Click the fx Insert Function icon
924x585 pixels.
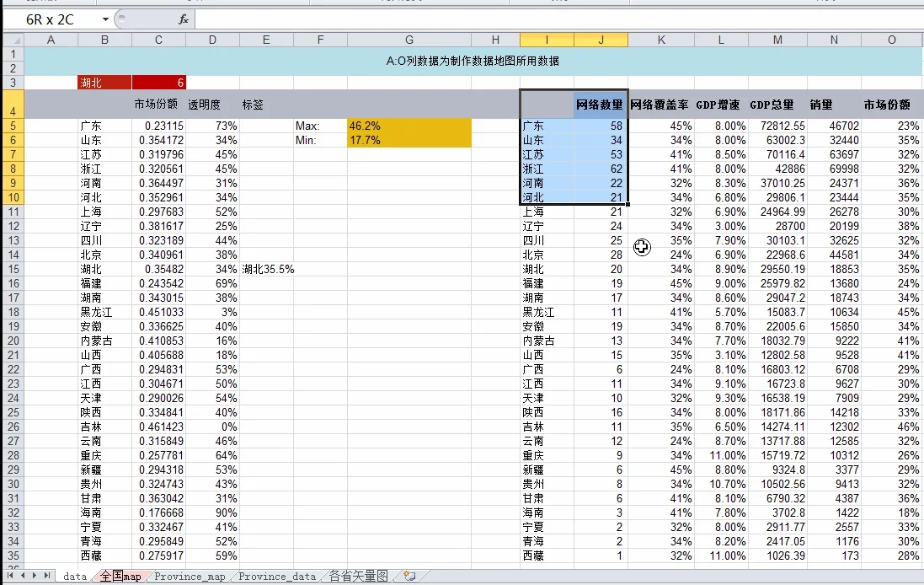(184, 19)
